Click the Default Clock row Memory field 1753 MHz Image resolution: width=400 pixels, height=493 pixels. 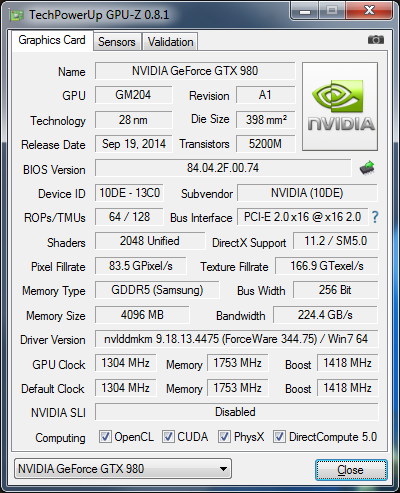pos(238,388)
